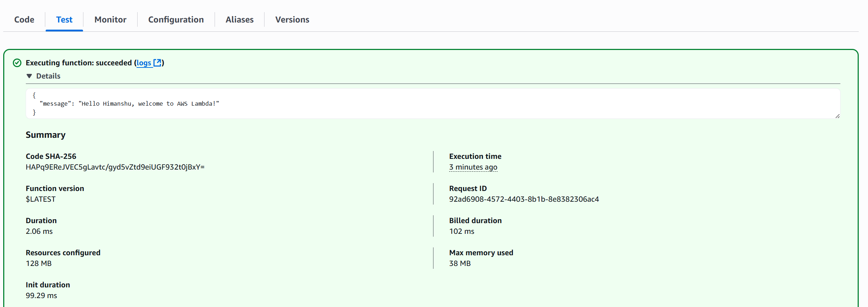Click the output box resize handle
Screen dimensions: 868x307
[x=837, y=116]
